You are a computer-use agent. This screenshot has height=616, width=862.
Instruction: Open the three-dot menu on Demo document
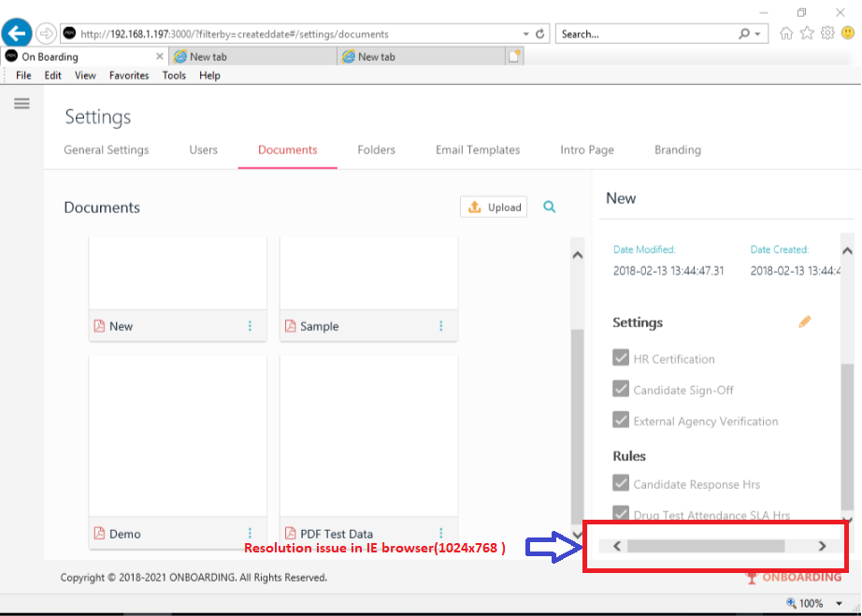coord(250,533)
